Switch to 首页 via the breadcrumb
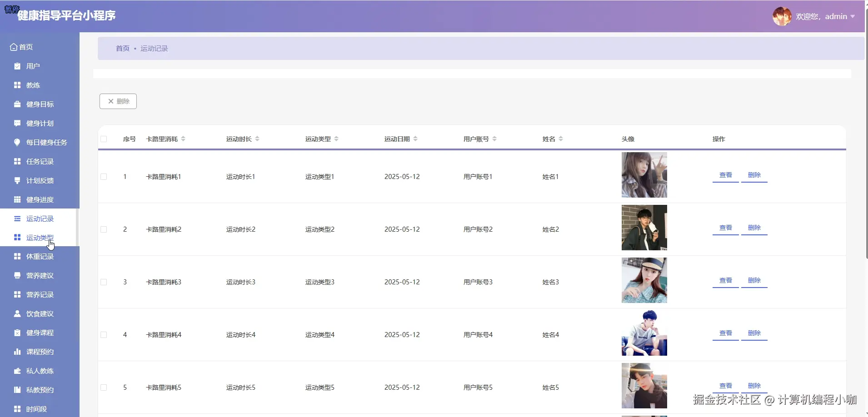The height and width of the screenshot is (417, 868). pyautogui.click(x=122, y=48)
